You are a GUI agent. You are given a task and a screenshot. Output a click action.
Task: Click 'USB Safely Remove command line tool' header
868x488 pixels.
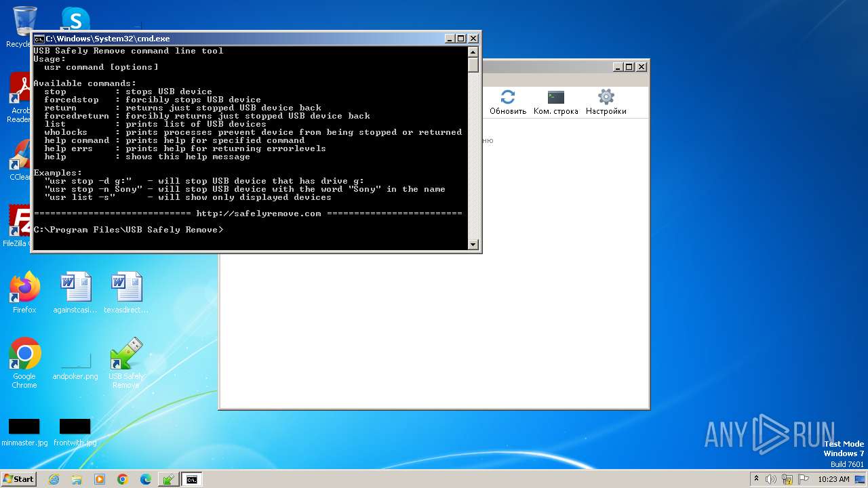point(128,51)
